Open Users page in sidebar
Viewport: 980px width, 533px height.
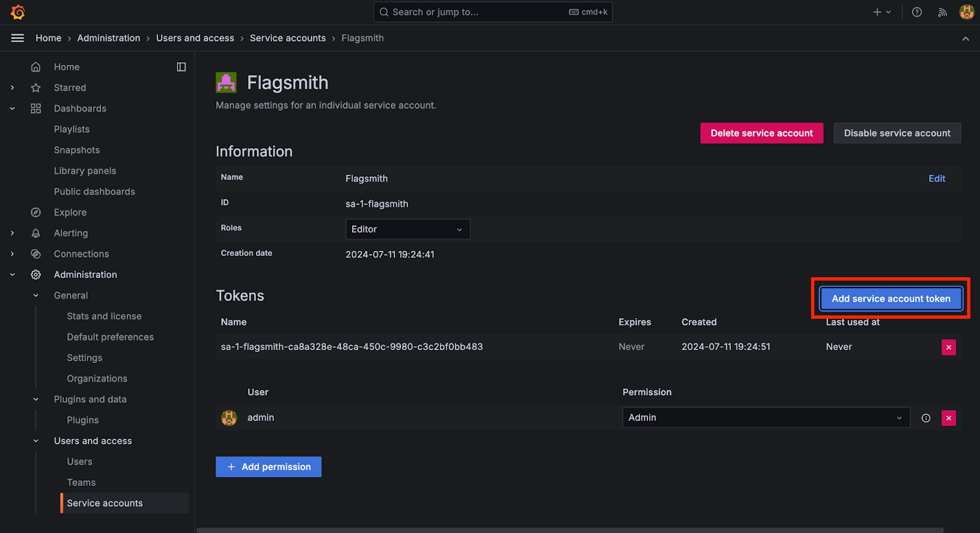tap(80, 462)
